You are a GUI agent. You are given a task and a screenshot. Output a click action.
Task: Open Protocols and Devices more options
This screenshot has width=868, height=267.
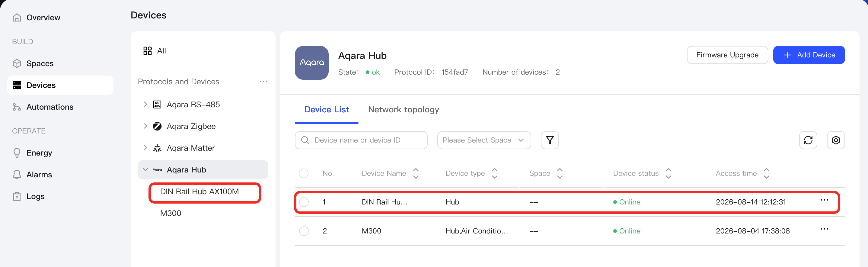(263, 82)
